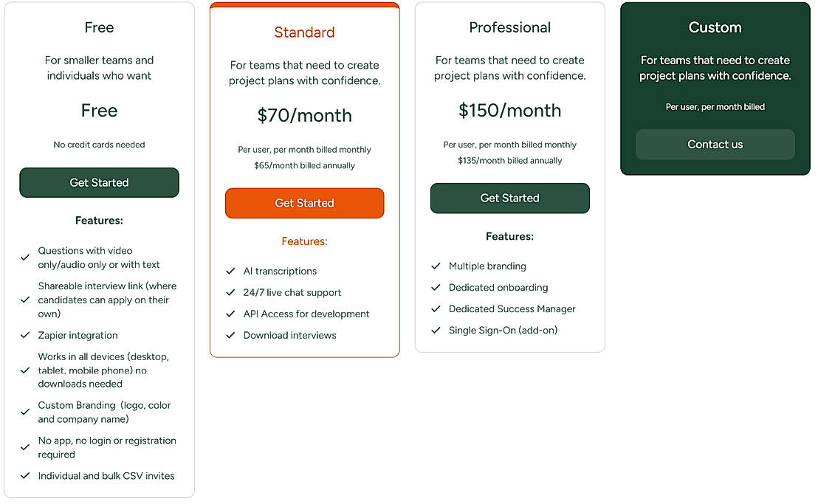Click checkmark beside Custom Branding feature

pyautogui.click(x=25, y=412)
